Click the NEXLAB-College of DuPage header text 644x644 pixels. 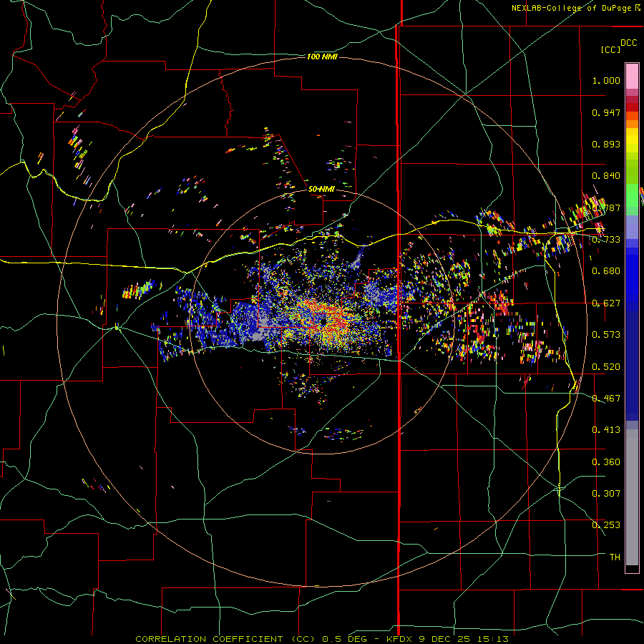[572, 8]
